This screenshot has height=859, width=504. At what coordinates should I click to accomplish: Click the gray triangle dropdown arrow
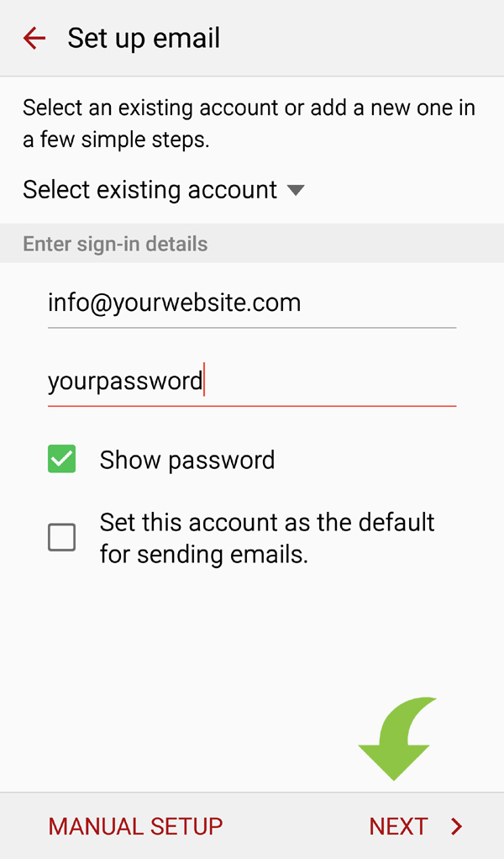(296, 190)
